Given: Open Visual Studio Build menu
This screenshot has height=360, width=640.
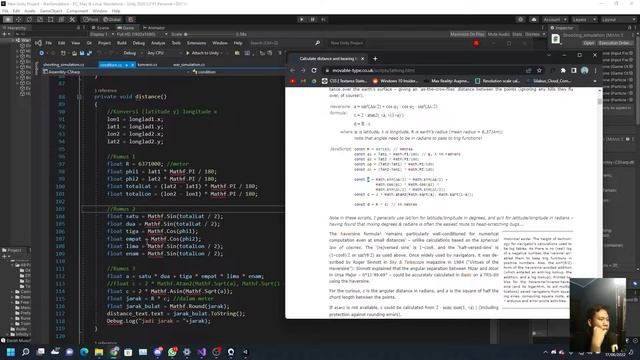Looking at the screenshot, I should (x=122, y=43).
